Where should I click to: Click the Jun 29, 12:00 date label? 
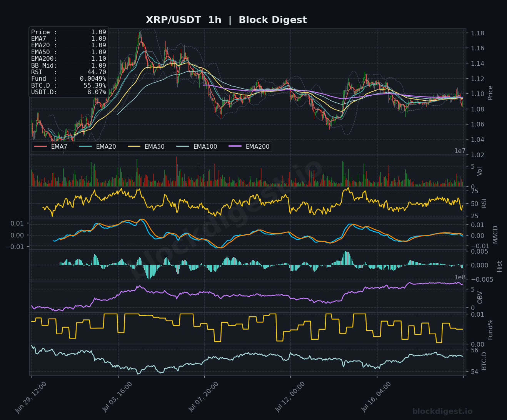click(31, 397)
